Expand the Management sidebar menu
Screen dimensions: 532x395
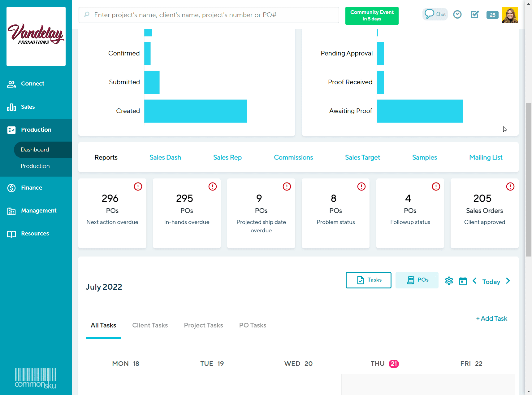click(38, 211)
